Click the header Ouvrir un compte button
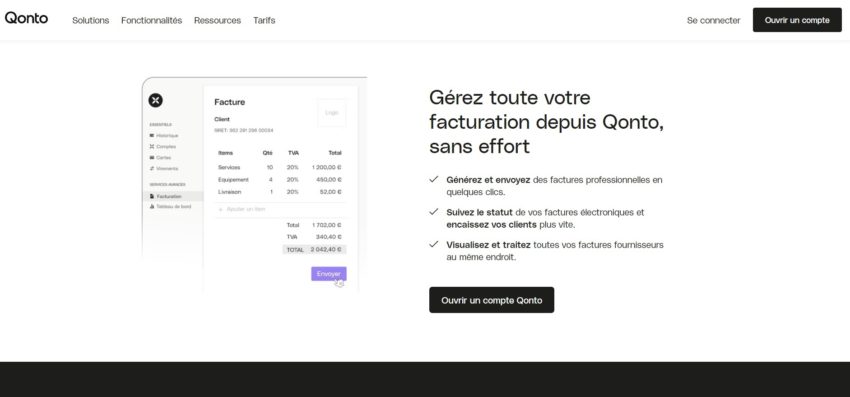850x397 pixels. tap(797, 20)
